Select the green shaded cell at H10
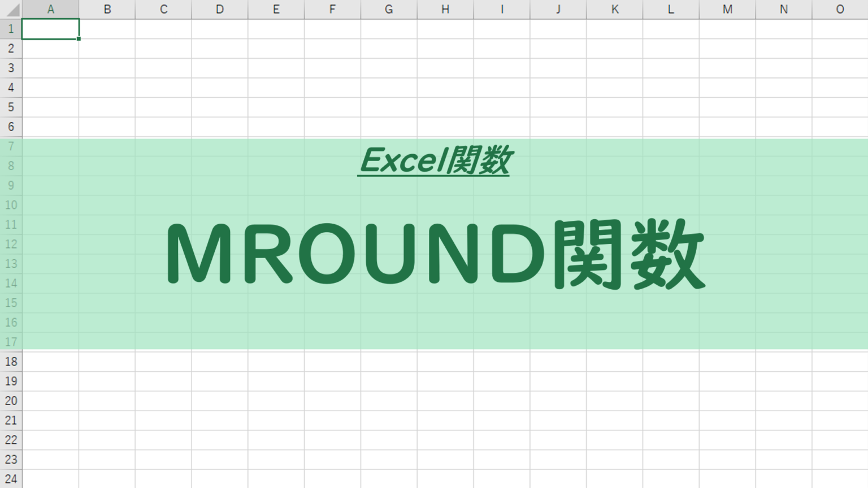Image resolution: width=868 pixels, height=488 pixels. (445, 205)
